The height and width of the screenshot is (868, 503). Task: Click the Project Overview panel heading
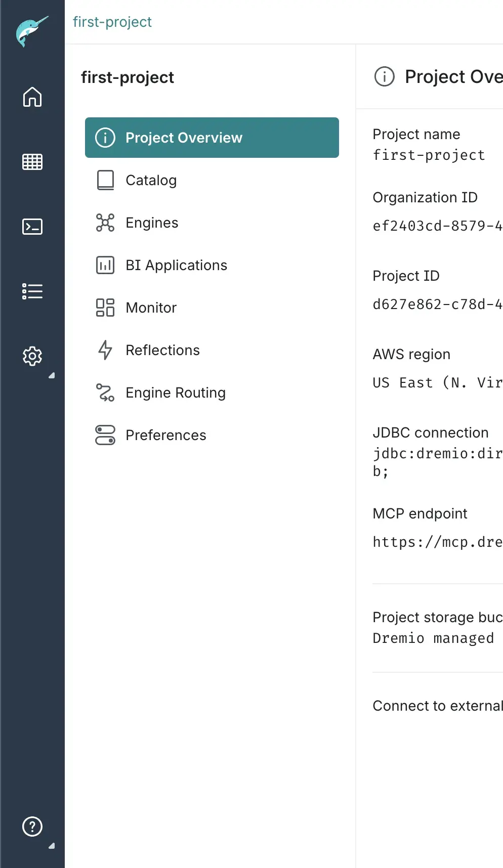[454, 77]
